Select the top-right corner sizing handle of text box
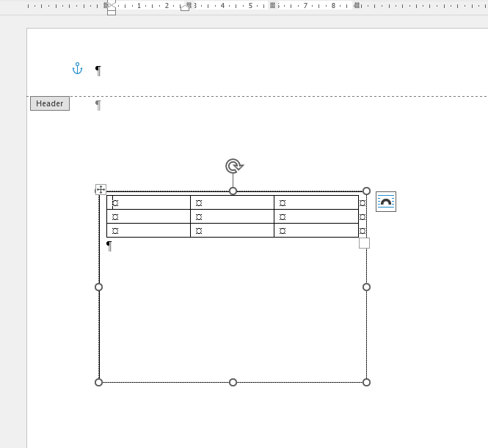This screenshot has height=448, width=488. [367, 191]
